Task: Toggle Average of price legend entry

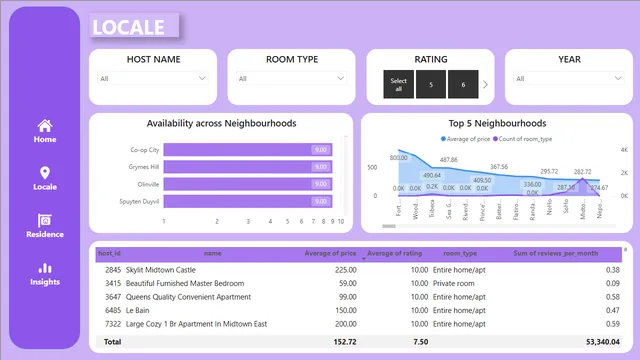Action: click(465, 139)
